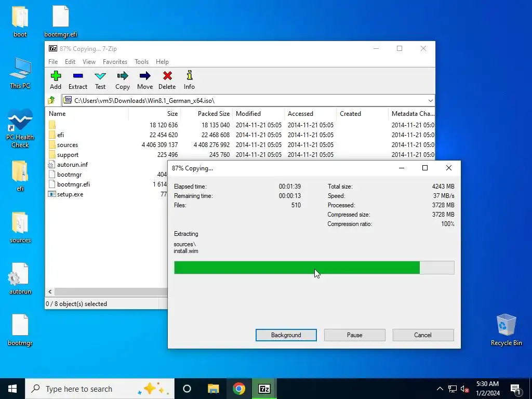This screenshot has height=399, width=532.
Task: Click the horizontal scrollbar left arrow
Action: [x=50, y=291]
